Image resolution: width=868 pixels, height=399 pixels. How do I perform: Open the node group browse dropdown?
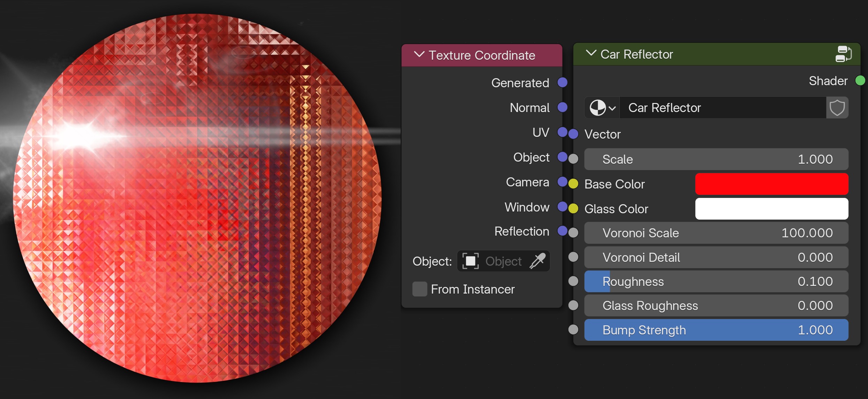coord(602,108)
